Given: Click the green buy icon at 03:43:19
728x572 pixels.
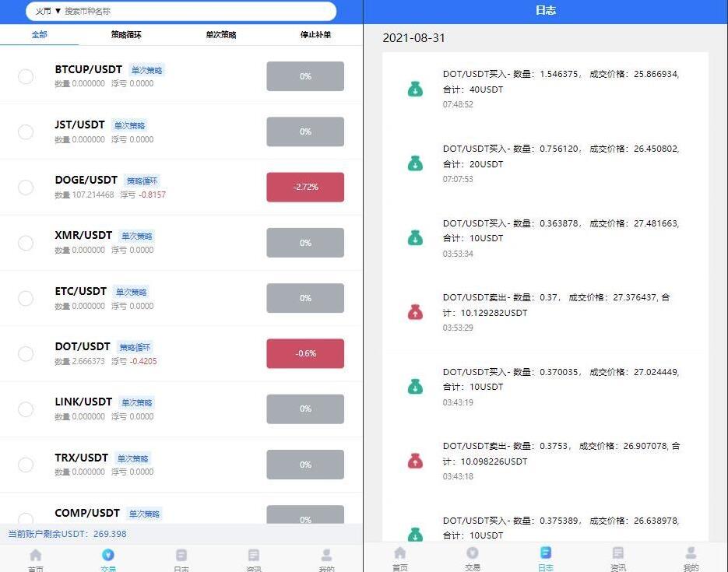Looking at the screenshot, I should point(415,386).
